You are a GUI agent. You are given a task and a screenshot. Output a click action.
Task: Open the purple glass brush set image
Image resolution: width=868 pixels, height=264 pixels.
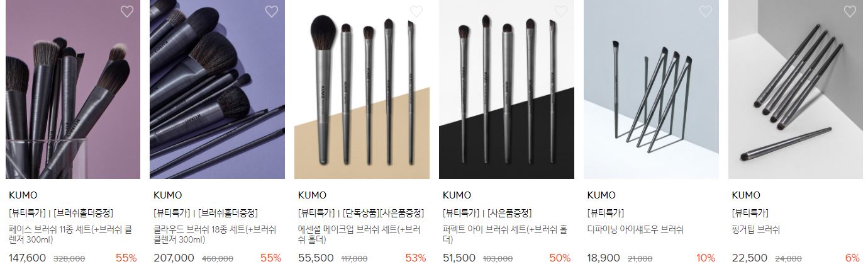[x=72, y=89]
